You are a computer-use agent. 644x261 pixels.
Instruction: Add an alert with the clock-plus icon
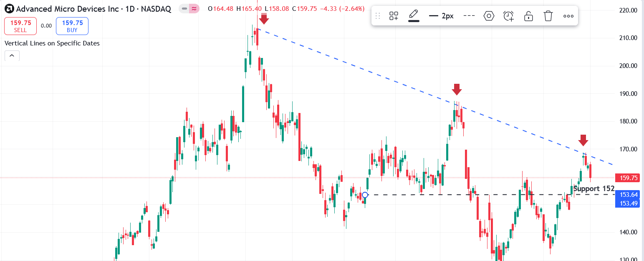pos(508,16)
